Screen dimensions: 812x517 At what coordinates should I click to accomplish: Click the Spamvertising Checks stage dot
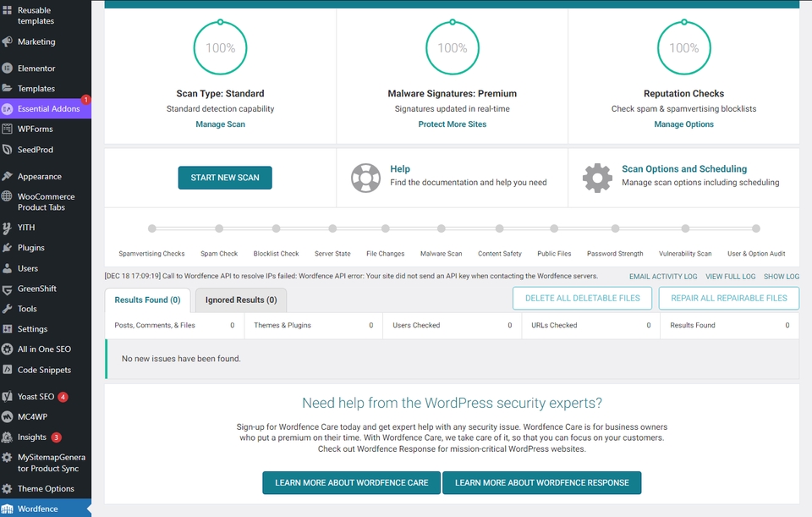(x=151, y=228)
